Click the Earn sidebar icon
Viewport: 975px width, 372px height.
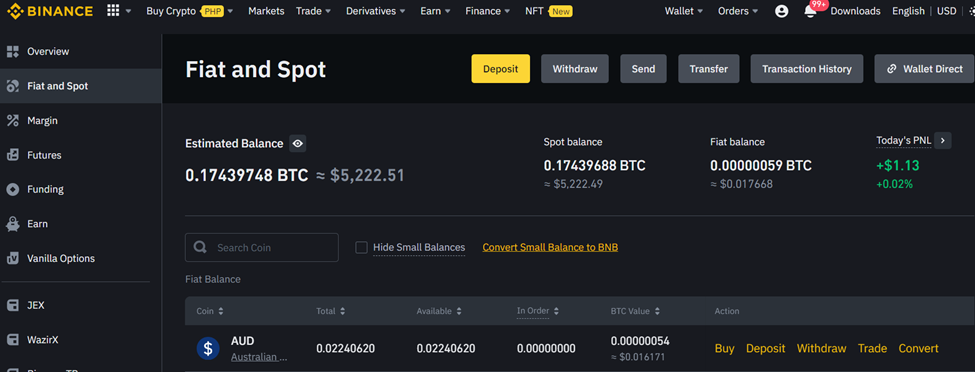[x=13, y=224]
